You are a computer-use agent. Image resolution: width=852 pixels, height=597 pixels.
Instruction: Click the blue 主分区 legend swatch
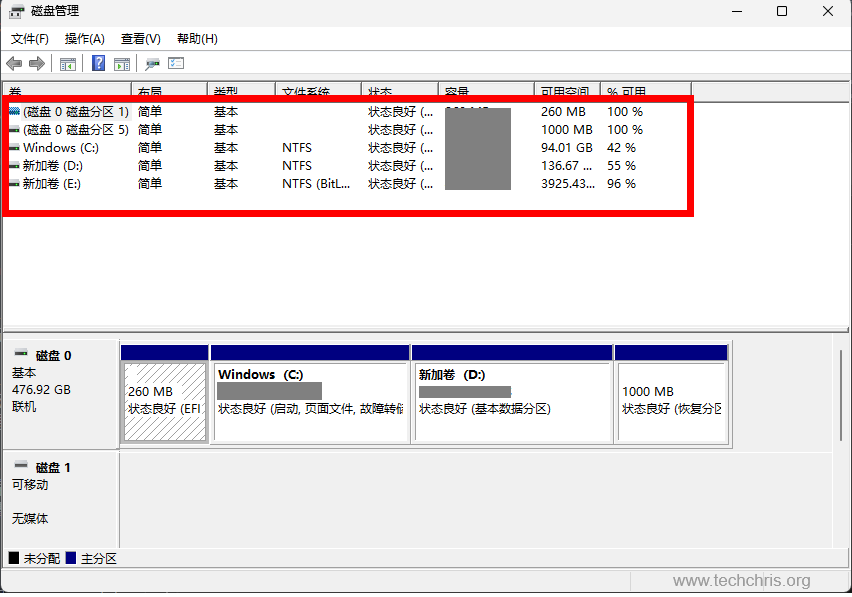(70, 559)
